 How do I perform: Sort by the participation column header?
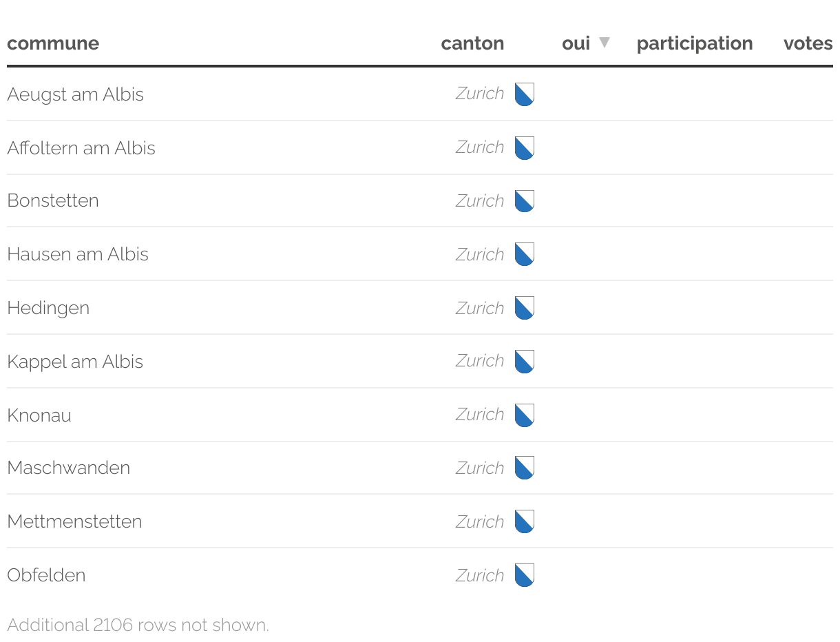694,43
